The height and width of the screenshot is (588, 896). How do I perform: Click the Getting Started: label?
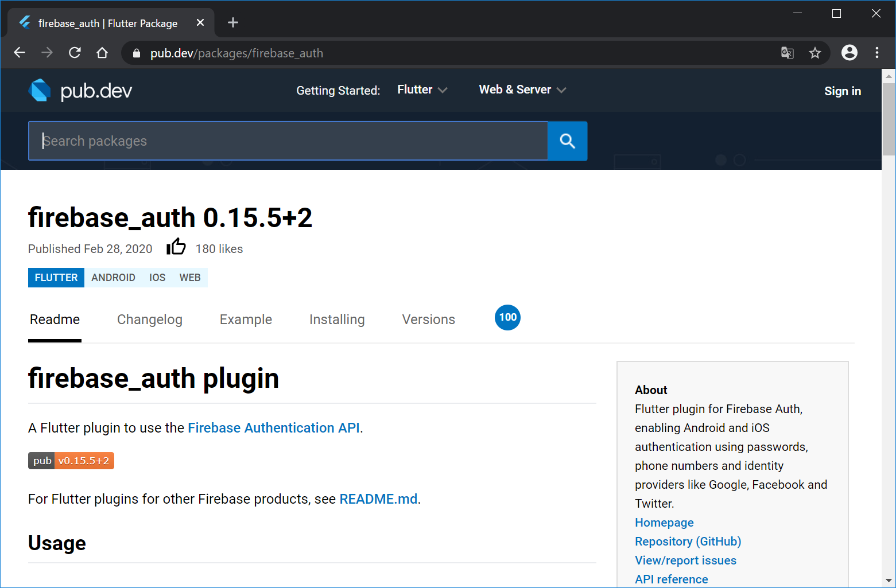click(x=338, y=91)
